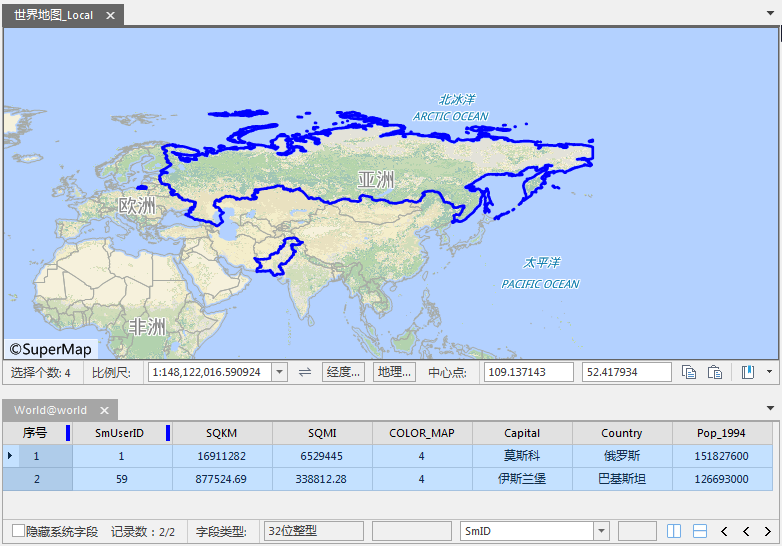782x546 pixels.
Task: Go to previous record with left arrow
Action: point(745,531)
